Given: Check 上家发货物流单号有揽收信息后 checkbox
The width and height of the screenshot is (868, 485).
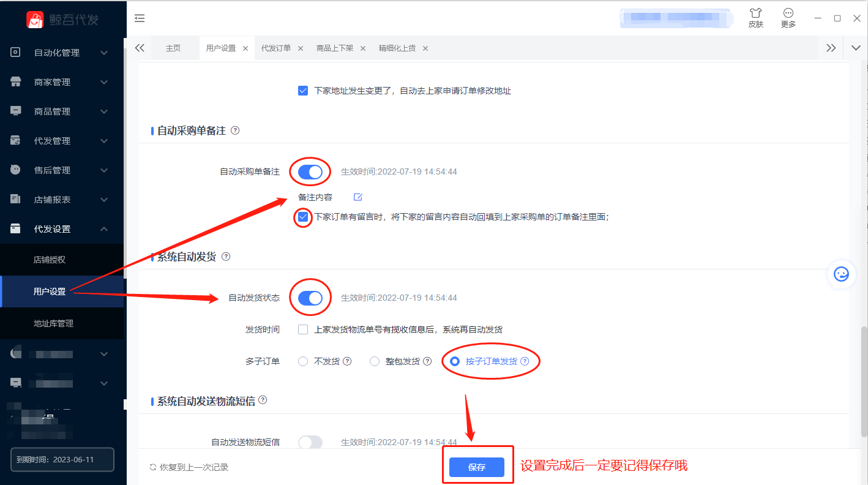Looking at the screenshot, I should (303, 329).
